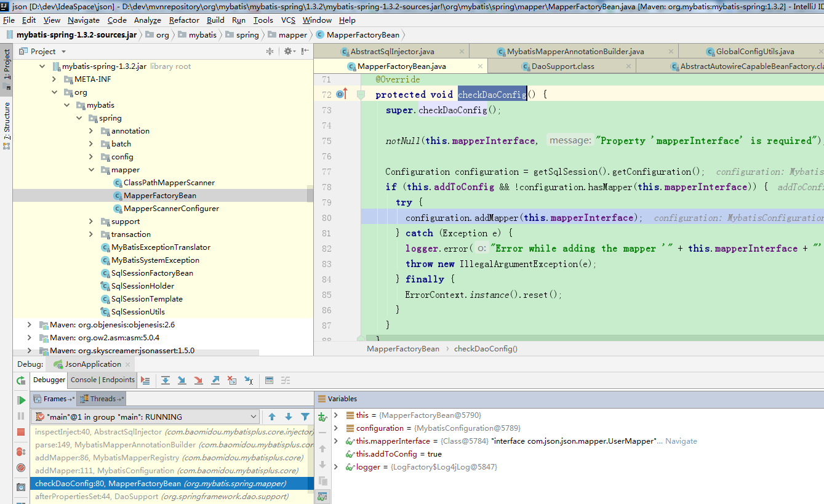Click the Step Over debugger icon
The image size is (824, 504).
point(166,380)
